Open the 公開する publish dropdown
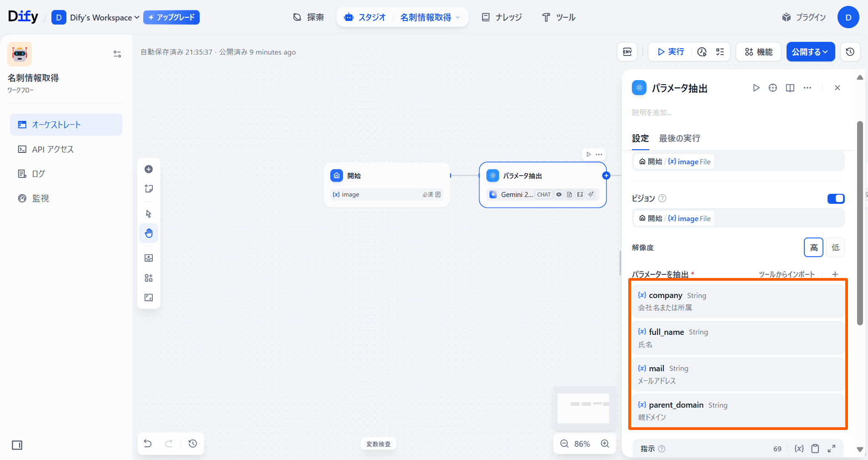868x460 pixels. pyautogui.click(x=810, y=52)
